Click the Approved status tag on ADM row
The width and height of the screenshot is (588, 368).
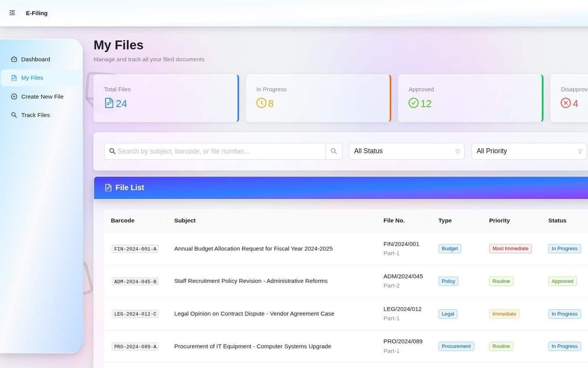(x=562, y=281)
